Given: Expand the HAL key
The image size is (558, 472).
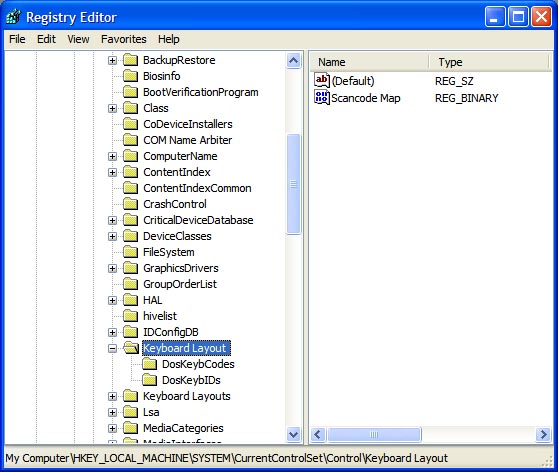Looking at the screenshot, I should [x=112, y=300].
